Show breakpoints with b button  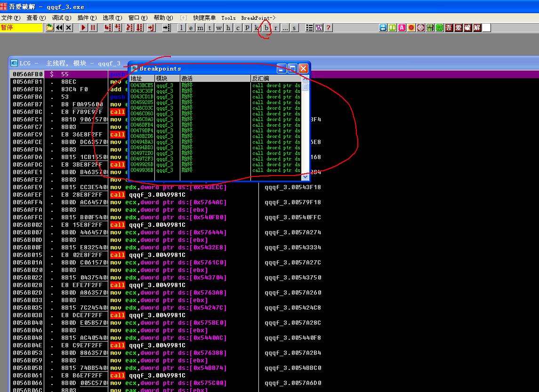coord(266,28)
